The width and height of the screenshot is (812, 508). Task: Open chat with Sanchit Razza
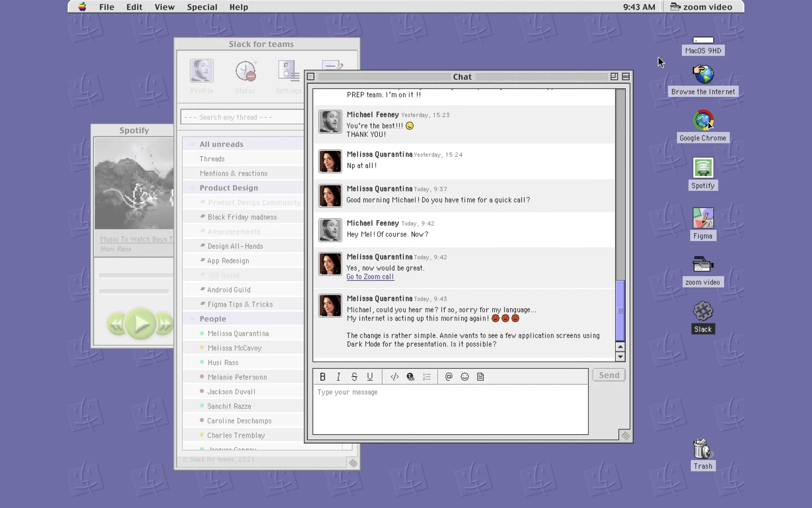pos(243,406)
